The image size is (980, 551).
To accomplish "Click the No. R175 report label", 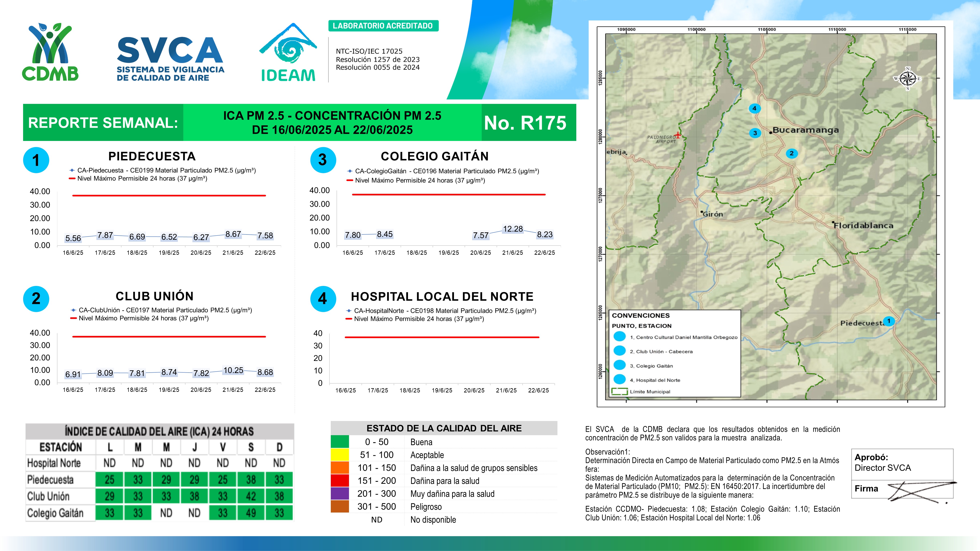I will pos(525,123).
